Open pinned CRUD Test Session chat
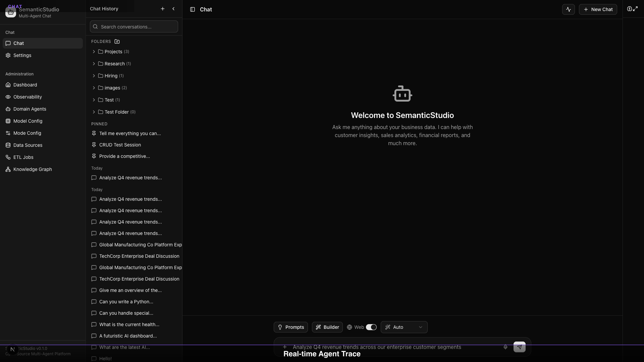Screen dimensions: 644x362 point(120,145)
